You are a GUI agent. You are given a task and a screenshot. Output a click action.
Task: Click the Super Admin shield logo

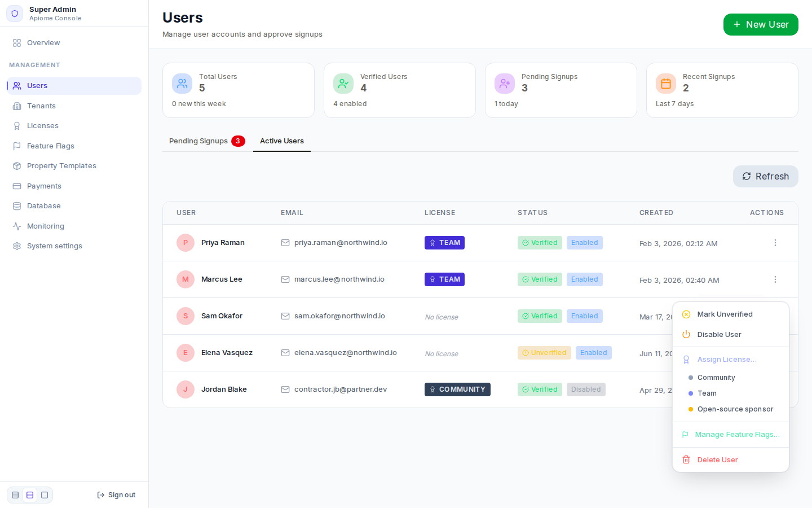tap(15, 14)
